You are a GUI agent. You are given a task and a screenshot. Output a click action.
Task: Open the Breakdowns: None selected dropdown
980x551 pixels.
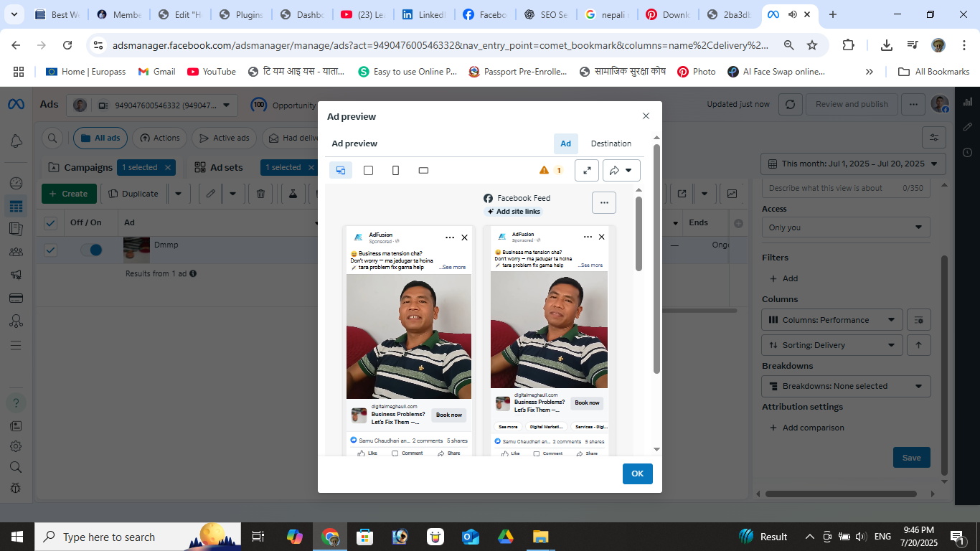(x=846, y=386)
